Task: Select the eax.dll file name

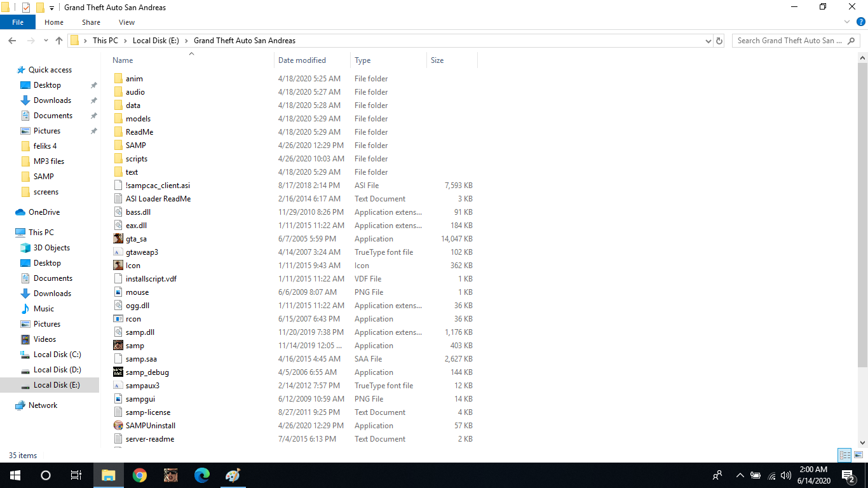Action: pyautogui.click(x=136, y=226)
